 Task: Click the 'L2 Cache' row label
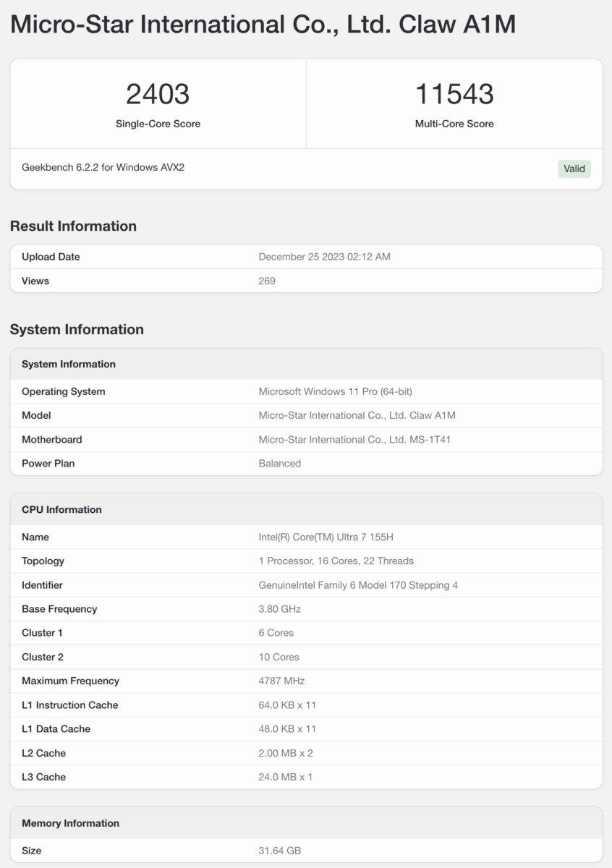click(43, 753)
